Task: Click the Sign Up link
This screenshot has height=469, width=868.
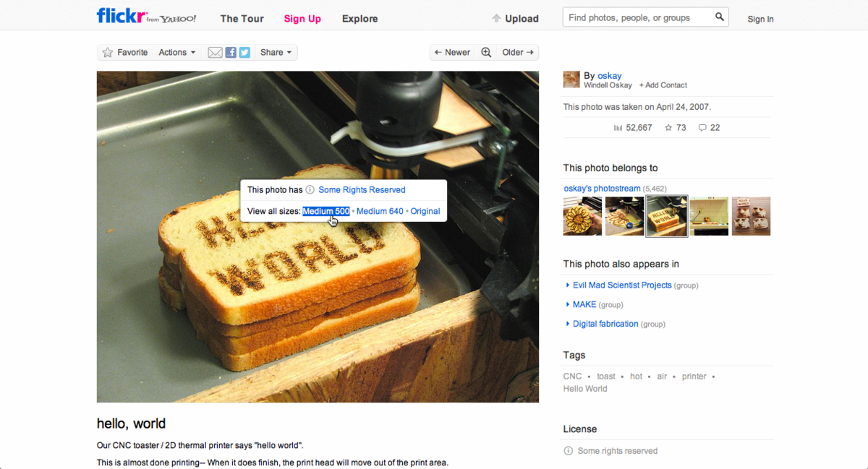Action: tap(302, 19)
